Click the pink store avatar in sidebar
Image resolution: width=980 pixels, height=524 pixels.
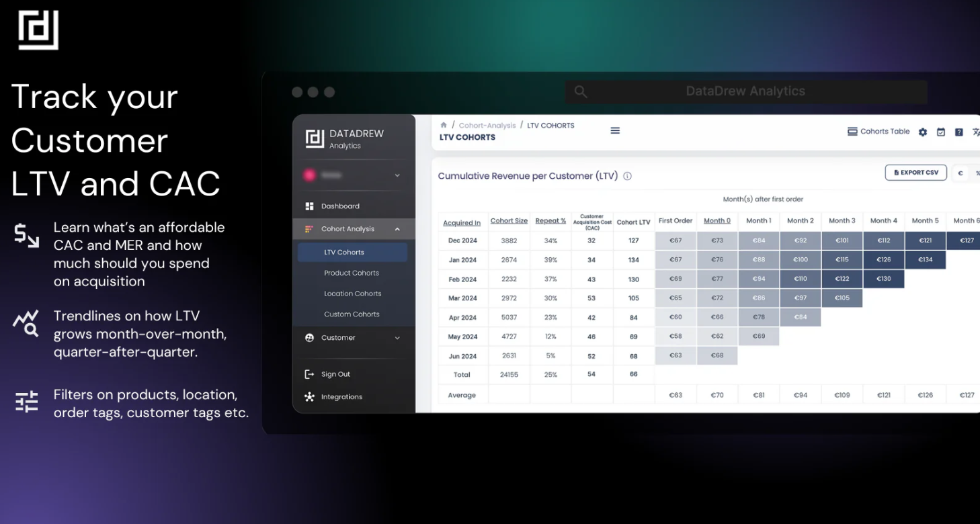pos(309,175)
